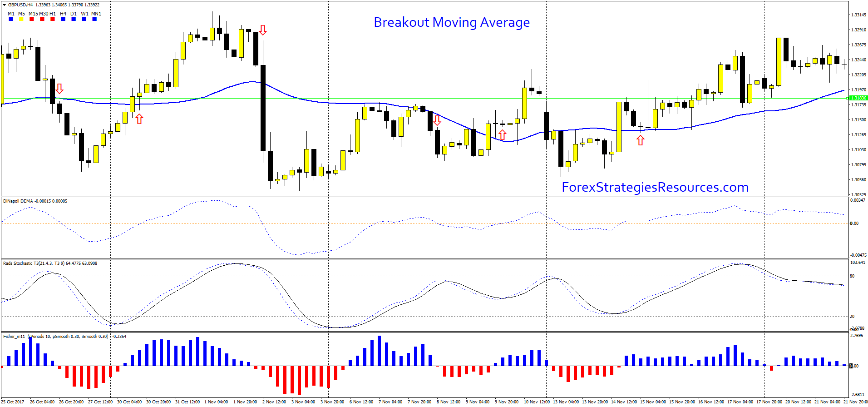
Task: Click time axis label 16 Nov 12:00
Action: (711, 402)
